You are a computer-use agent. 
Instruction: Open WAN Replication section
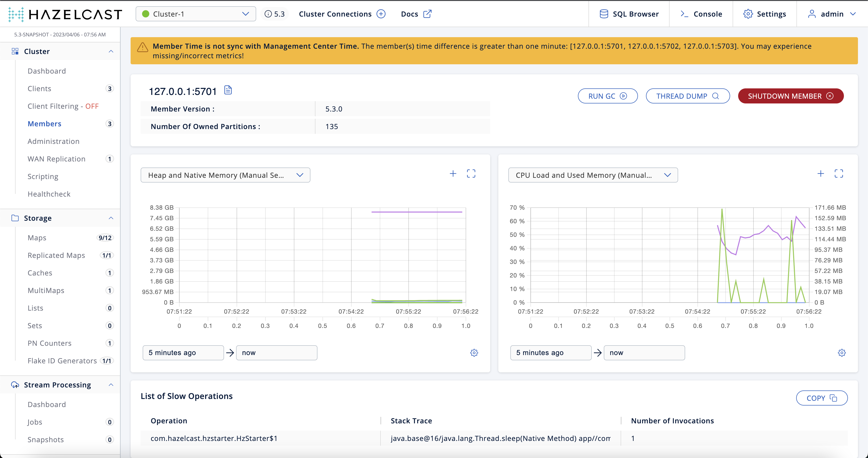point(56,158)
